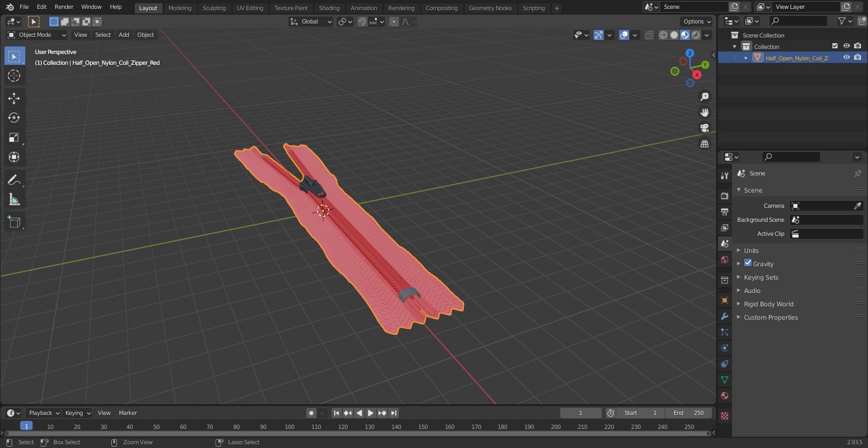Switch to the UV Editing workspace tab
Image resolution: width=868 pixels, height=448 pixels.
point(250,8)
